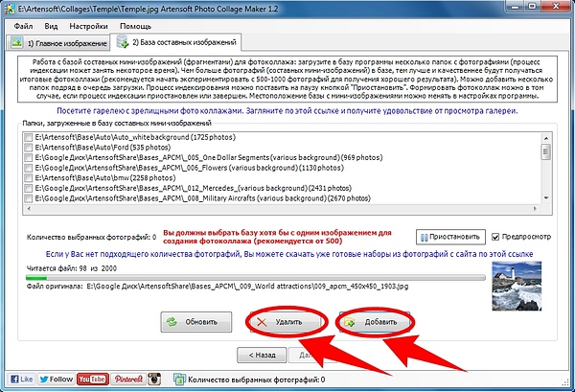
Task: Check the _006_Flowers folder checkbox
Action: (x=28, y=168)
